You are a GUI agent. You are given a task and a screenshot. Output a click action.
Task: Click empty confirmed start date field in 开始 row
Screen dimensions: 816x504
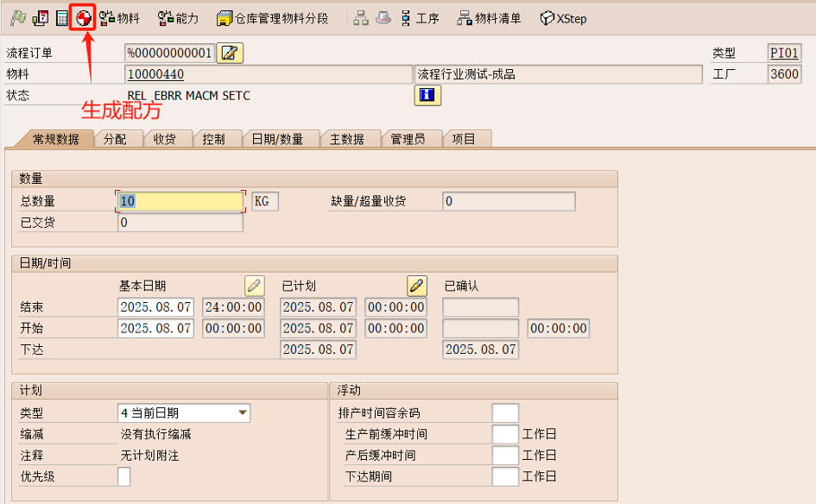click(480, 328)
